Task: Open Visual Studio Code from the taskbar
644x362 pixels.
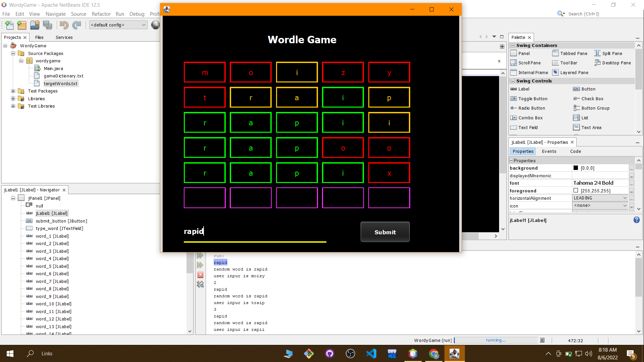Action: 371,353
